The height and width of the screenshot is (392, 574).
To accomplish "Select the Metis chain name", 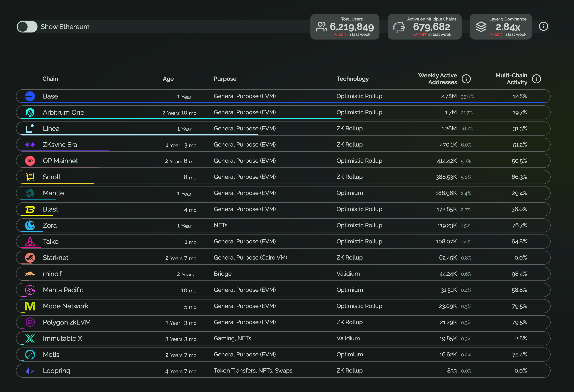I will click(x=51, y=355).
